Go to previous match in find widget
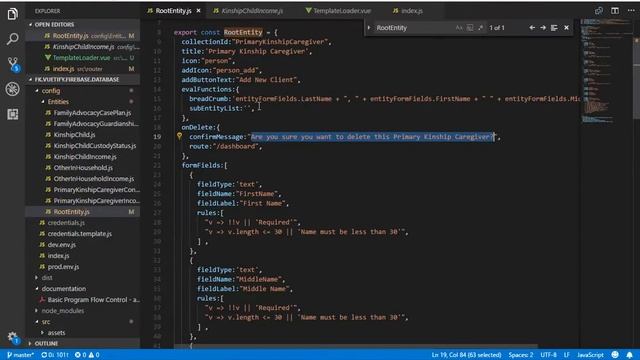Screen dimensions: 640x360 [532, 28]
